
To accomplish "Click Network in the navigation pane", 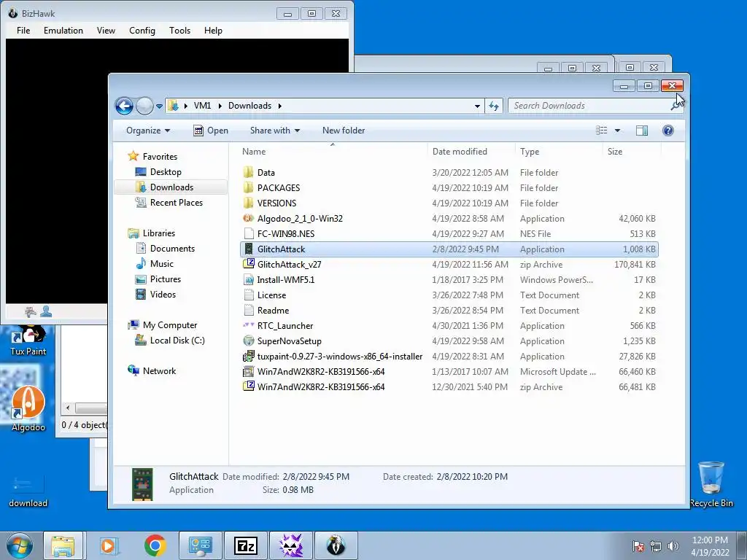I will [x=159, y=371].
